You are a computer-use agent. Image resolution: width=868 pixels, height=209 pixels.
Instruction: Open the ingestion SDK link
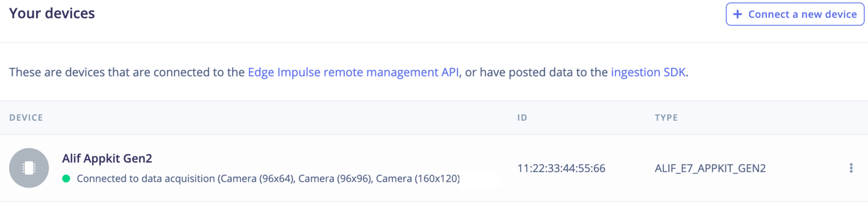tap(648, 72)
